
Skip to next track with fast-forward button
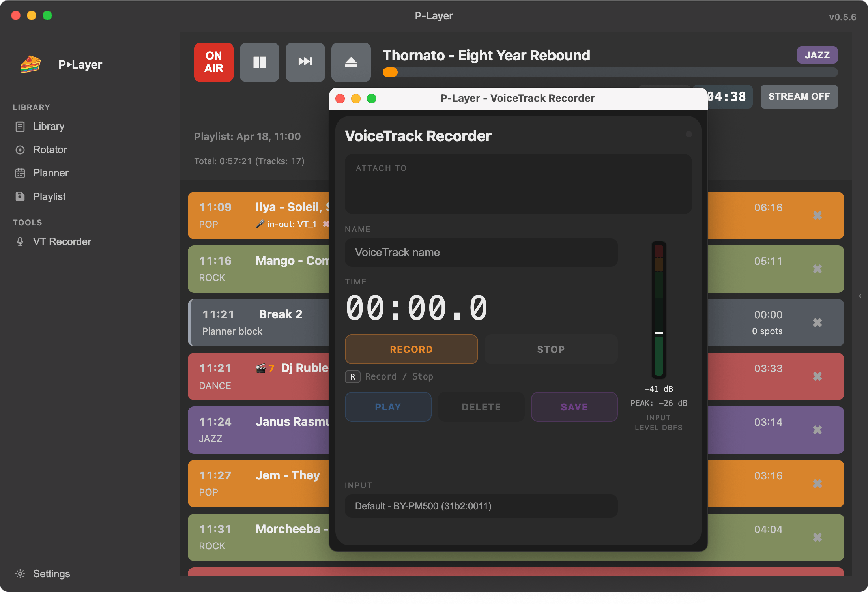point(305,62)
